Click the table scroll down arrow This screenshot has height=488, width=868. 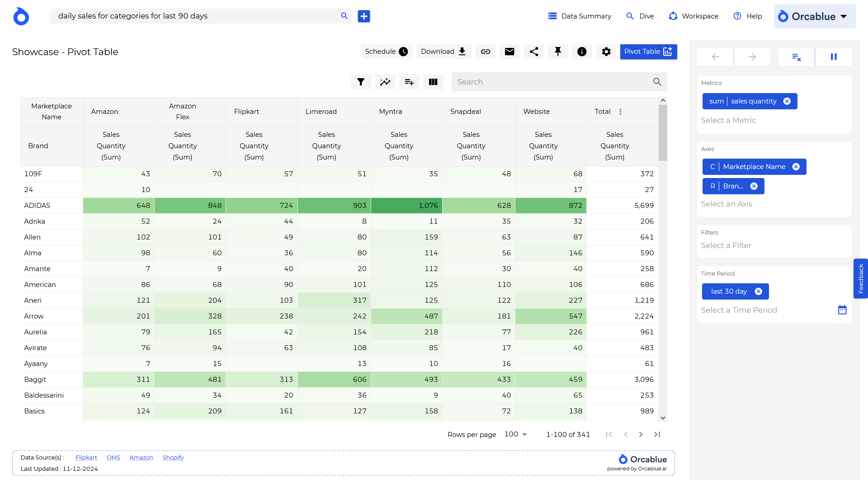click(663, 418)
